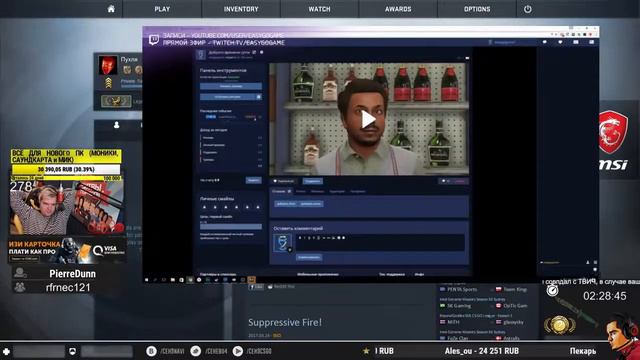Click the plus icon in the bottom bar
The image size is (640, 360).
pyautogui.click(x=6, y=351)
